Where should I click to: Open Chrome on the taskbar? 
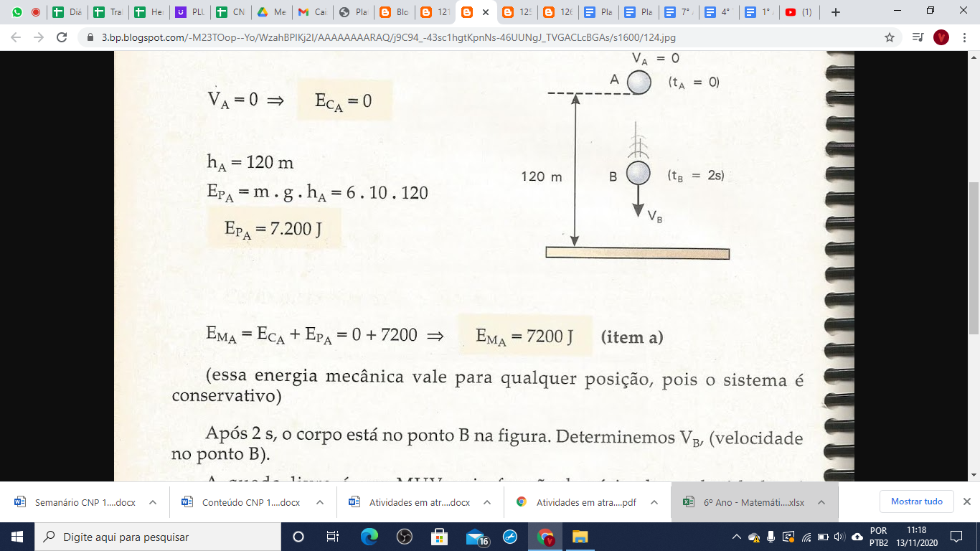[x=545, y=537]
